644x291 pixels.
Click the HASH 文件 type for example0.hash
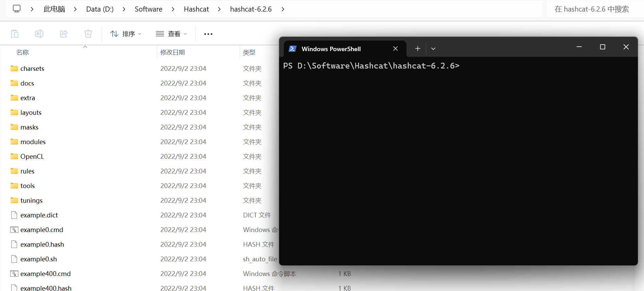click(x=259, y=244)
